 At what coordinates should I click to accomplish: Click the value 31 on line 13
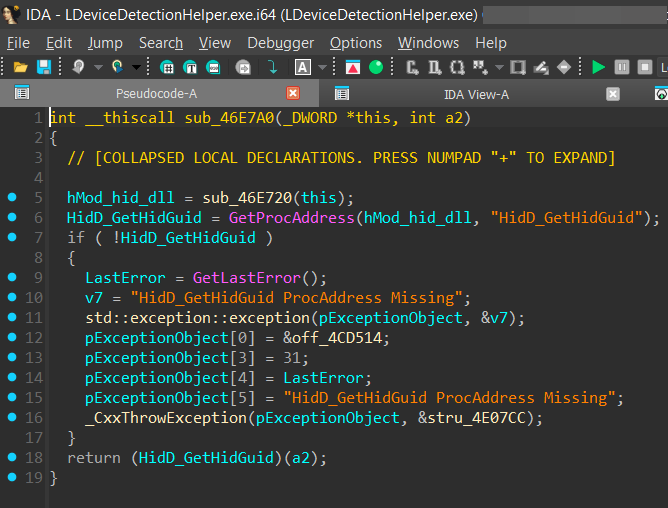pos(292,358)
